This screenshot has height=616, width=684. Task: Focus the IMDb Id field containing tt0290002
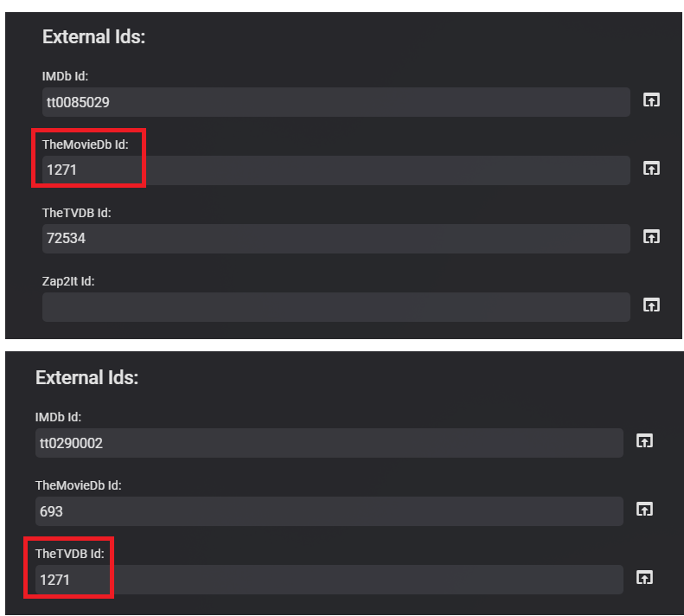(x=329, y=443)
